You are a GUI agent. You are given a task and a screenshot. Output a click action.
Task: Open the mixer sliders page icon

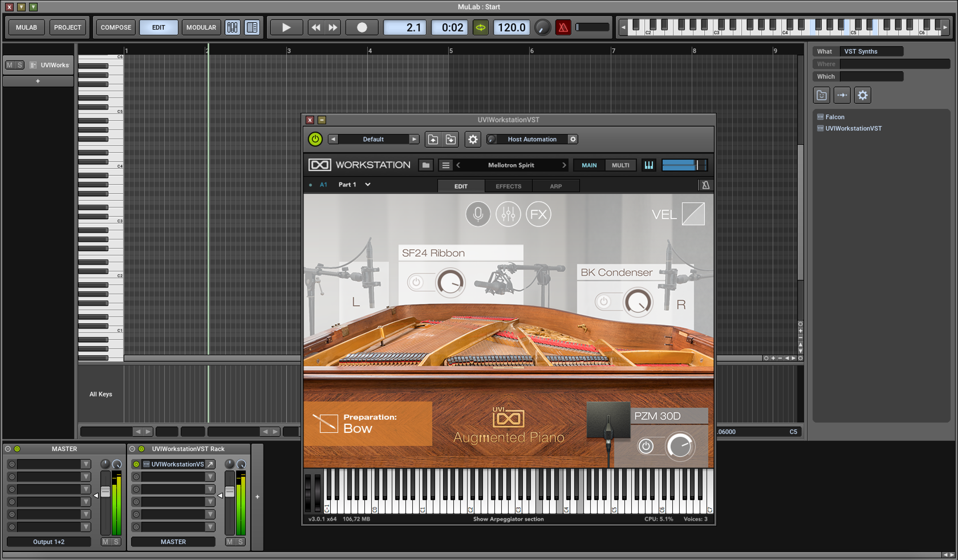508,214
